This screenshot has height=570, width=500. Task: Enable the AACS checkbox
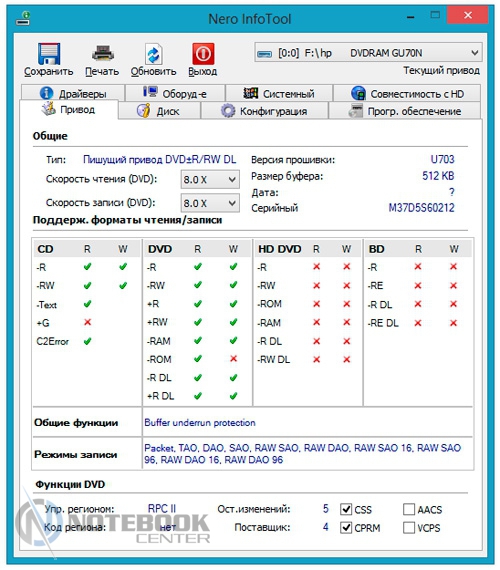(409, 509)
